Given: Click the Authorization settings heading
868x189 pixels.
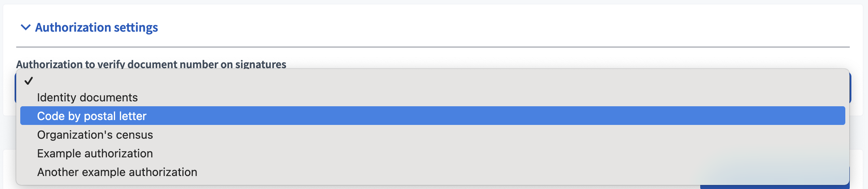Looking at the screenshot, I should click(96, 28).
